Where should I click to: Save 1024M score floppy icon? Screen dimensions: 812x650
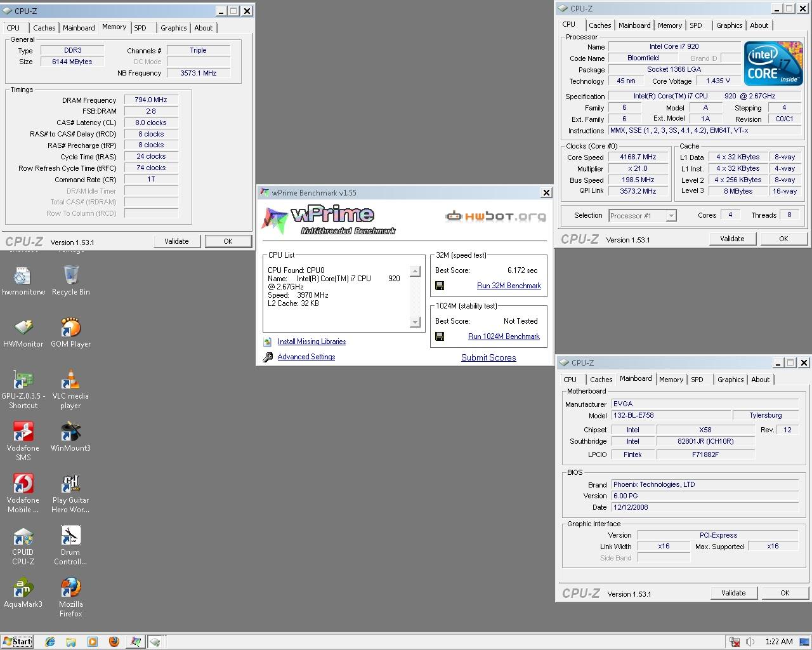click(440, 337)
